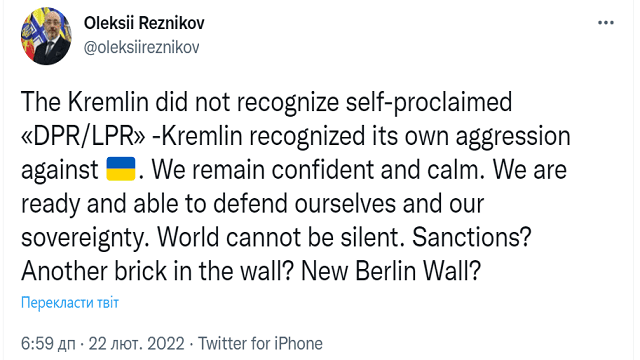Click 'We remain confident and calm' sentence
This screenshot has width=640, height=360.
(x=315, y=170)
